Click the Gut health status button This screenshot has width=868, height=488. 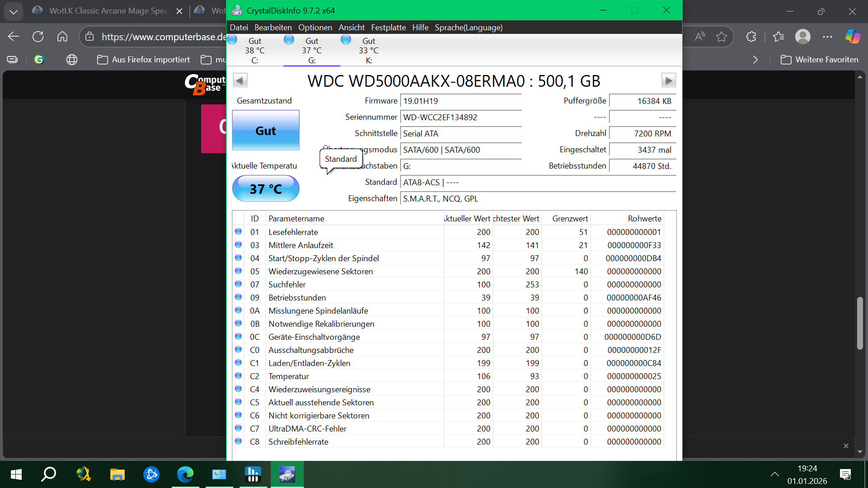[x=265, y=131]
